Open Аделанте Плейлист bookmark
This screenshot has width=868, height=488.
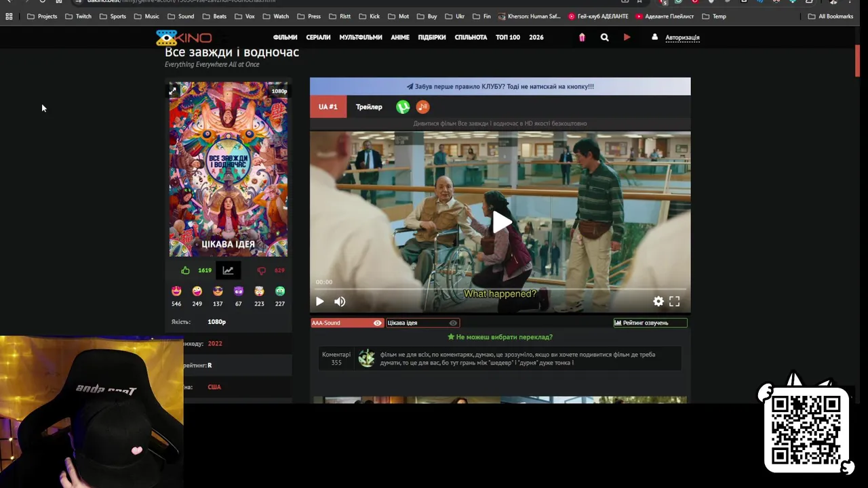coord(665,16)
